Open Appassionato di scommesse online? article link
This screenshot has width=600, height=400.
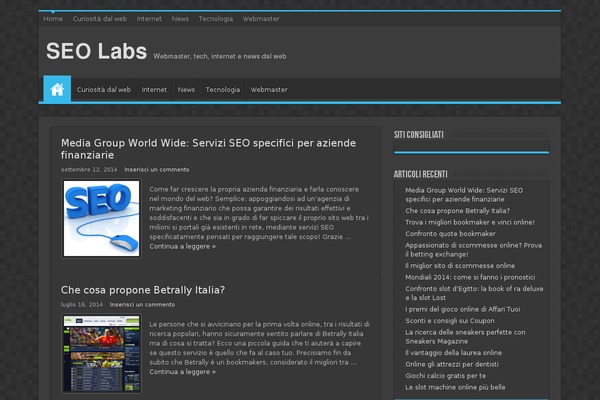tap(474, 250)
